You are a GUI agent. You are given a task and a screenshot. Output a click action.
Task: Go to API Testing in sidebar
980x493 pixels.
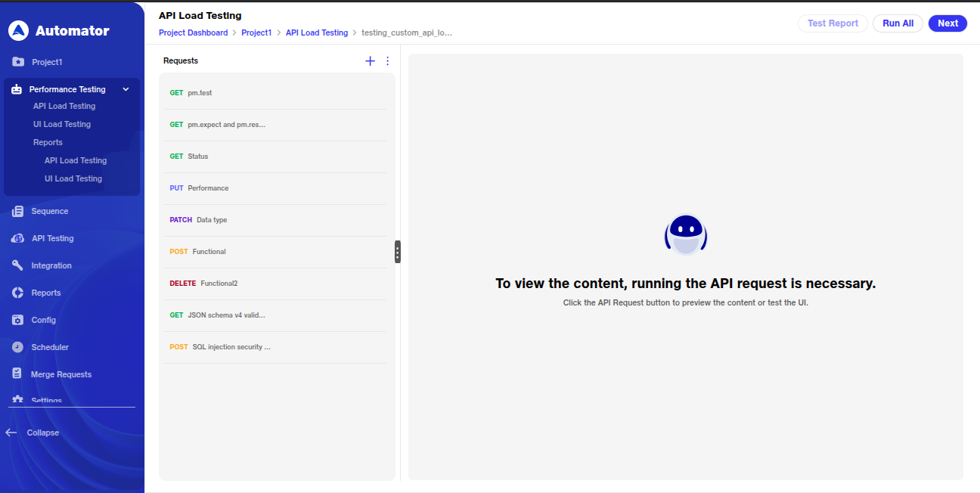(53, 238)
